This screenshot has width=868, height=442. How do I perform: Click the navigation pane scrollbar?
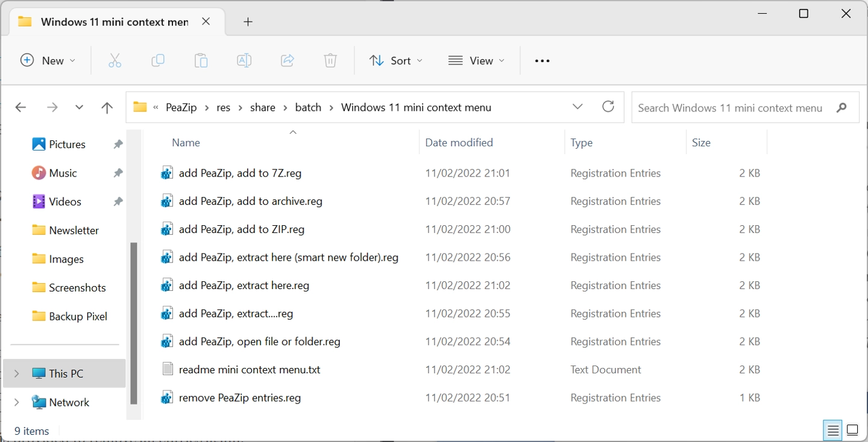134,323
